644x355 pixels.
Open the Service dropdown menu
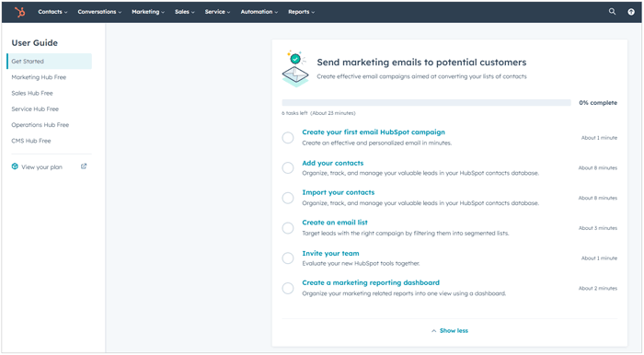click(217, 12)
